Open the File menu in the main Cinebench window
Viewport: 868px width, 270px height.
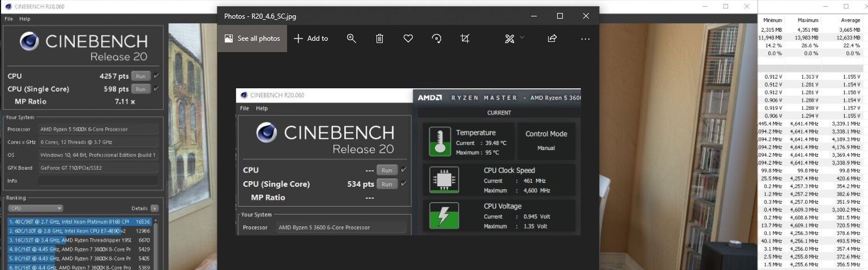[8, 19]
